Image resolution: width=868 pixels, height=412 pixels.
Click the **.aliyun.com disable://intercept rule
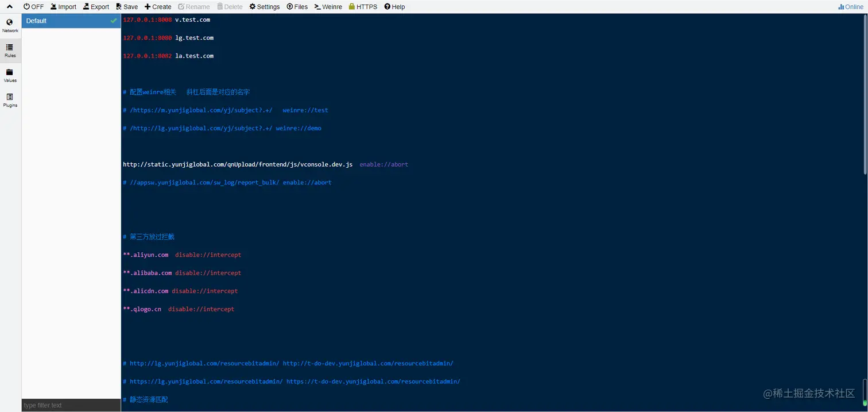182,255
